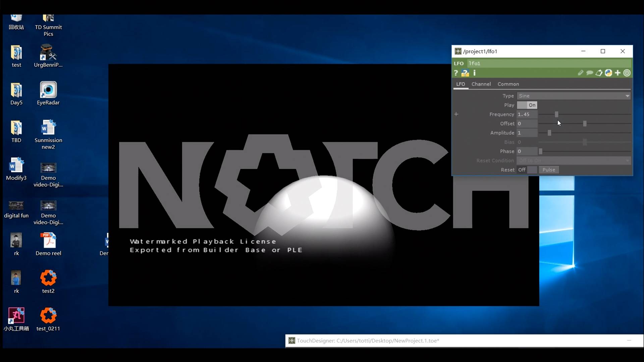
Task: Show operator info via the i icon
Action: 474,73
